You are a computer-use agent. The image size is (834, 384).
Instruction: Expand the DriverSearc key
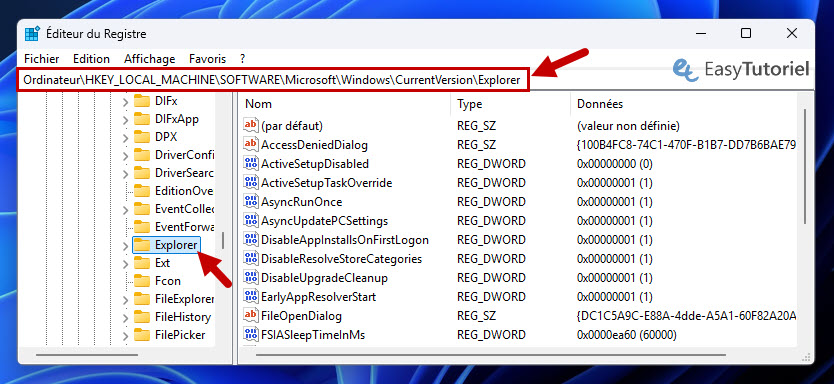tap(126, 173)
